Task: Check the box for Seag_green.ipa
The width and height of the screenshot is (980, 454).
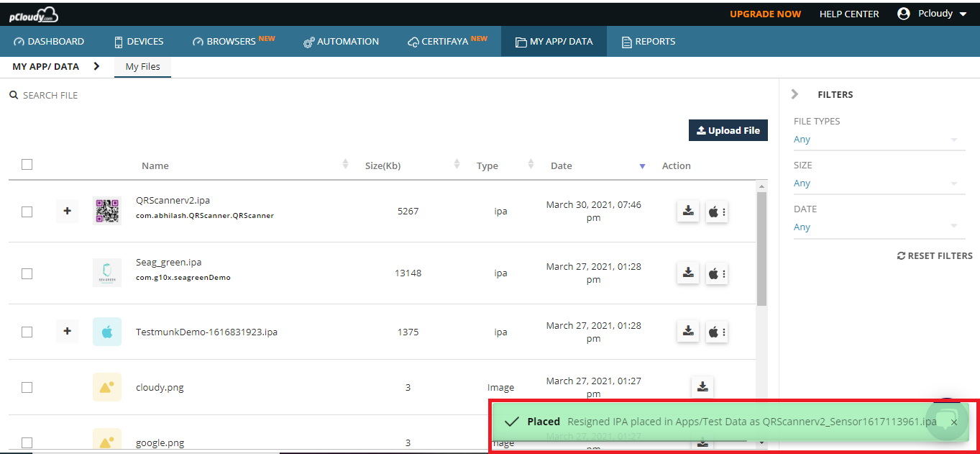Action: 27,273
